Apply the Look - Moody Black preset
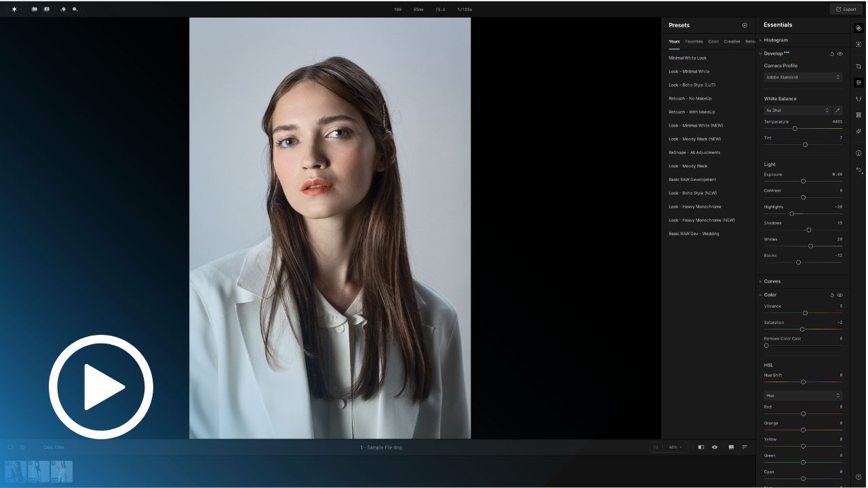The image size is (868, 488). pos(688,166)
